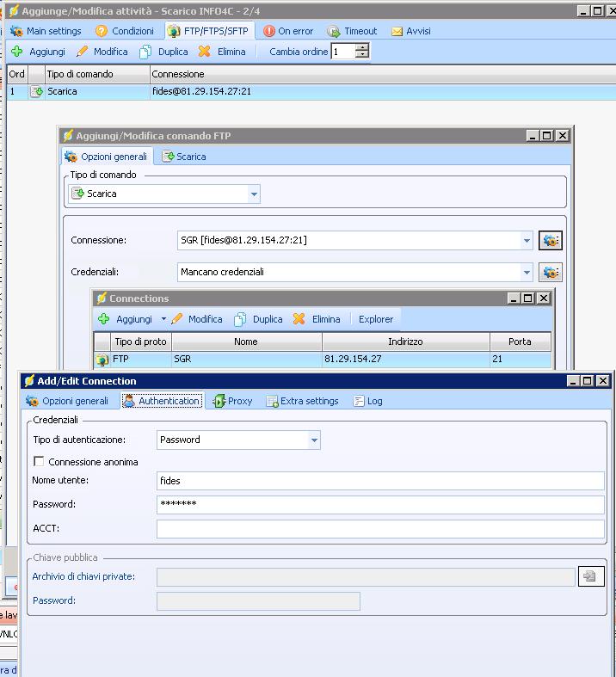Image resolution: width=616 pixels, height=677 pixels.
Task: Click Elimina in the main activity toolbar
Action: (x=222, y=52)
